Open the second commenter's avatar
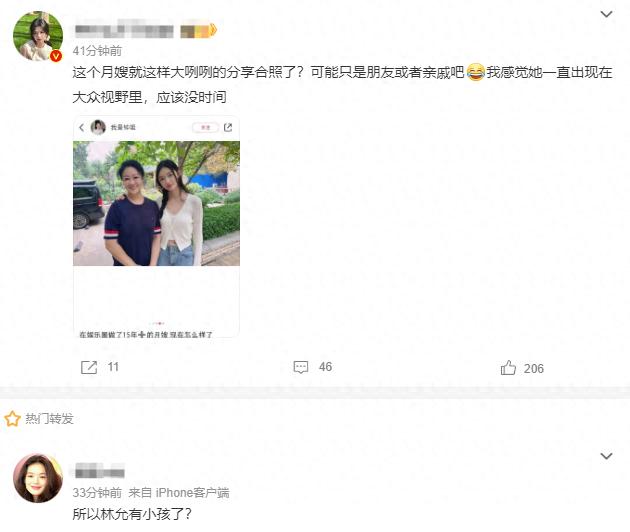Image resolution: width=630 pixels, height=532 pixels. 38,478
